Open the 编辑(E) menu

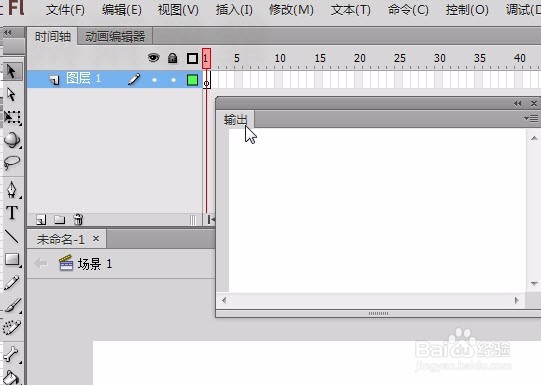(121, 10)
